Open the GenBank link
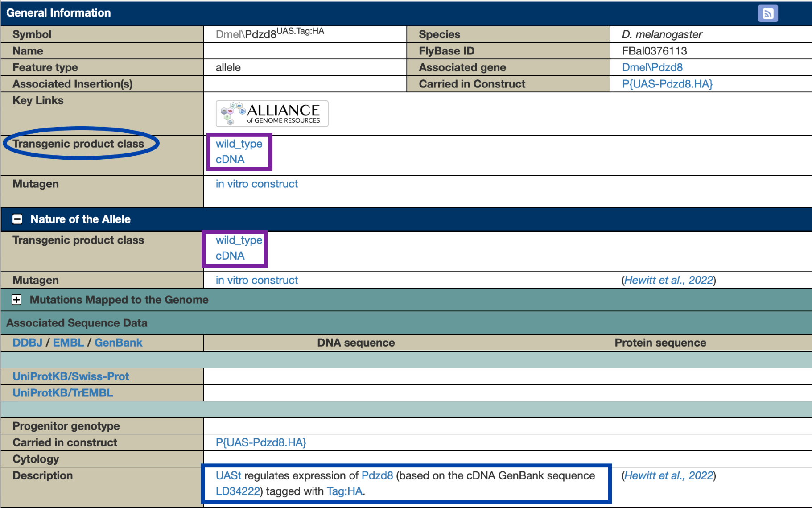 pos(118,343)
